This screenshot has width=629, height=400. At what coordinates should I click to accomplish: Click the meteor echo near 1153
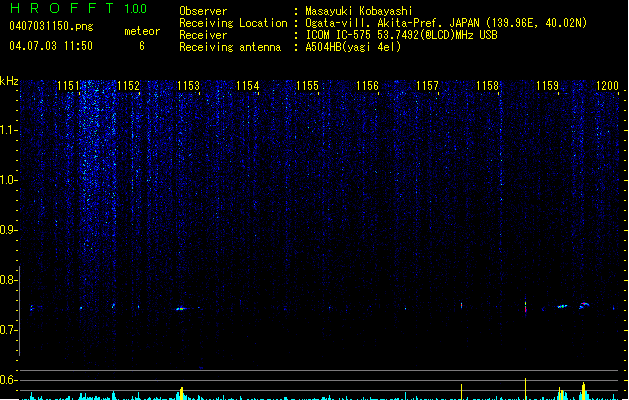pyautogui.click(x=181, y=309)
